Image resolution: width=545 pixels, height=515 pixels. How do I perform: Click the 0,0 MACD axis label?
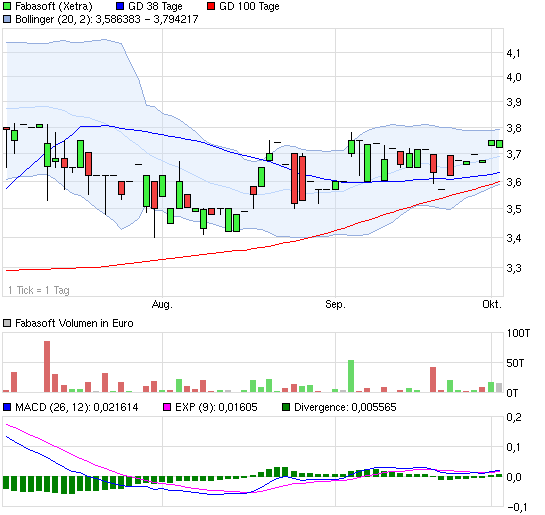click(514, 477)
